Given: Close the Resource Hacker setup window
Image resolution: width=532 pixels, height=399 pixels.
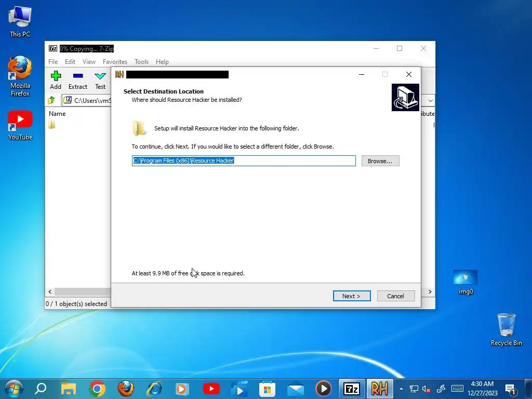Looking at the screenshot, I should [409, 74].
